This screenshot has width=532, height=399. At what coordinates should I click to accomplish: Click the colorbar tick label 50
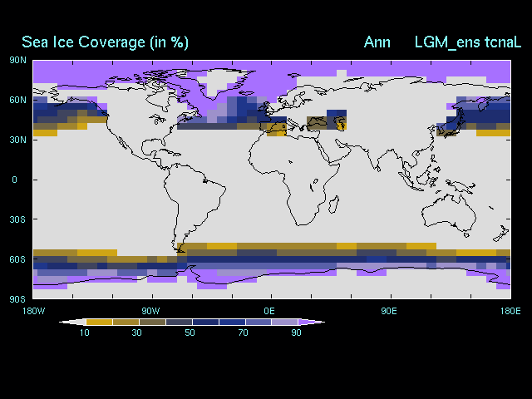pyautogui.click(x=190, y=332)
